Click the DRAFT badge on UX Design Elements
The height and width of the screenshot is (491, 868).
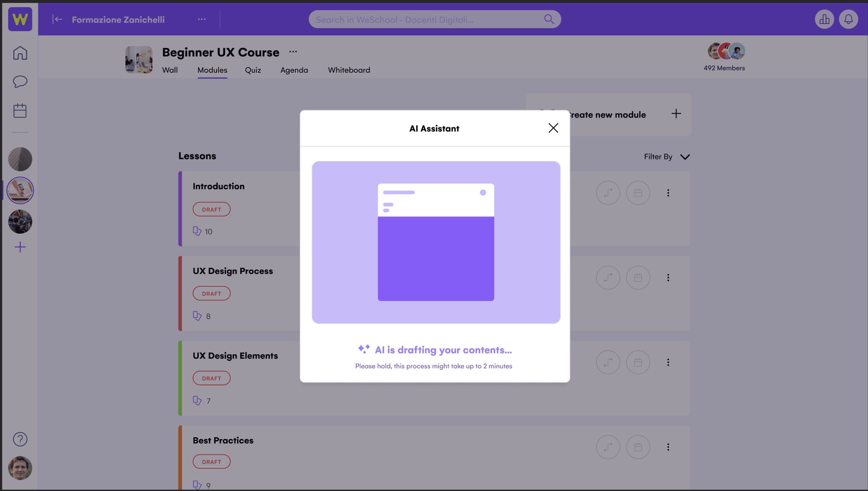pos(211,378)
